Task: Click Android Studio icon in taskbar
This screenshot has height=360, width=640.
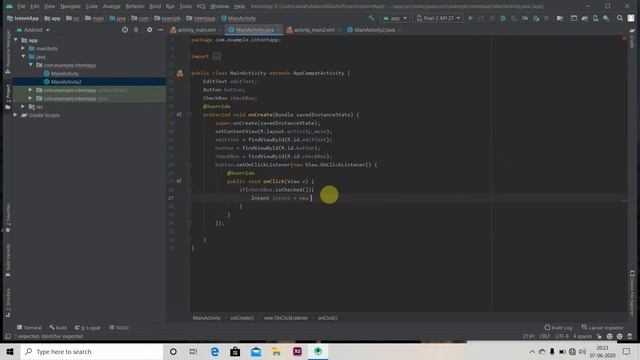Action: (x=318, y=351)
